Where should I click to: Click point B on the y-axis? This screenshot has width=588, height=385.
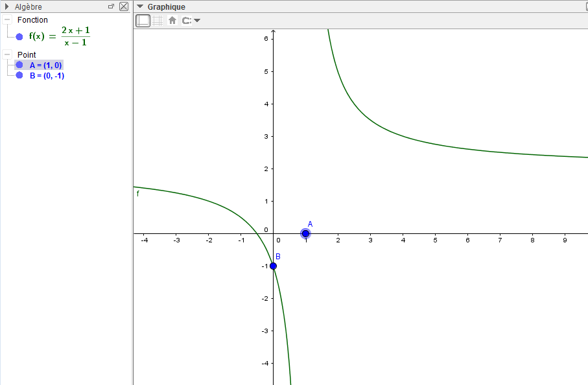click(273, 266)
